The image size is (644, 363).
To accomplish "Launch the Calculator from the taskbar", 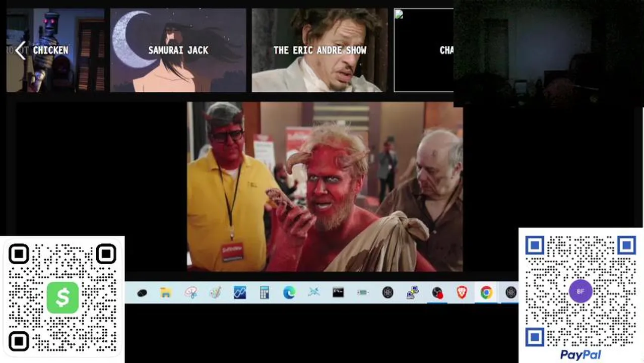I will (264, 292).
